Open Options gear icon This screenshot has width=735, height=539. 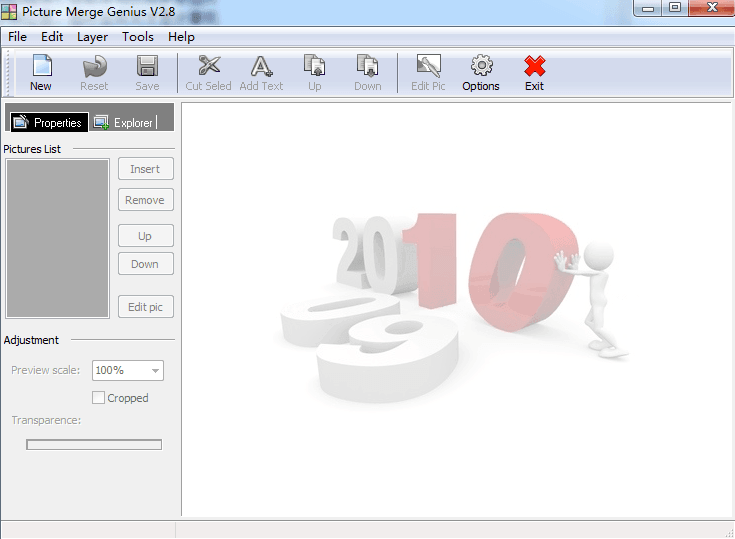[x=481, y=68]
